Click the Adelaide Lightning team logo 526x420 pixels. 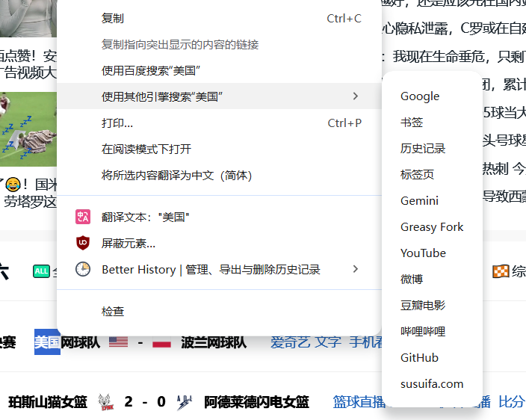click(185, 402)
